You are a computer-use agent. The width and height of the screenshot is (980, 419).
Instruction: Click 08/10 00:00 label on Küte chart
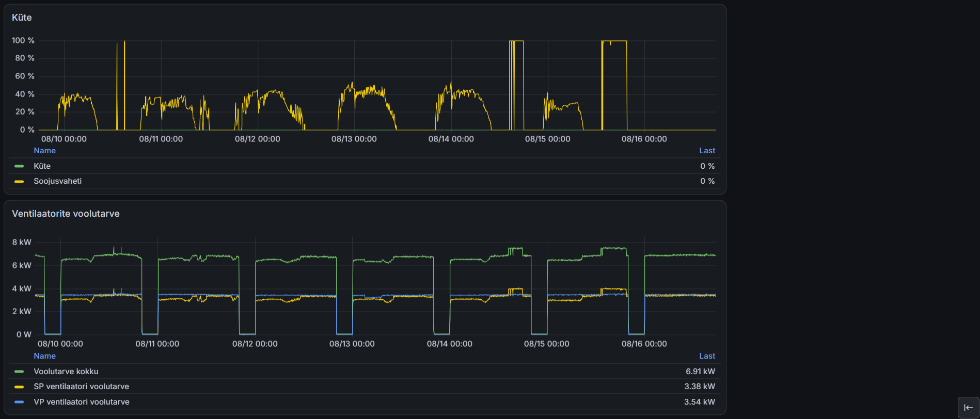(64, 139)
